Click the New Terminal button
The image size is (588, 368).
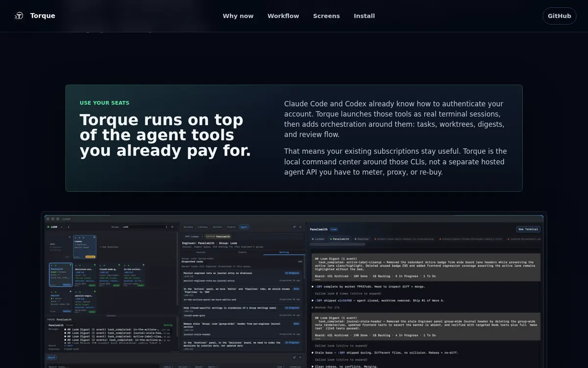528,229
